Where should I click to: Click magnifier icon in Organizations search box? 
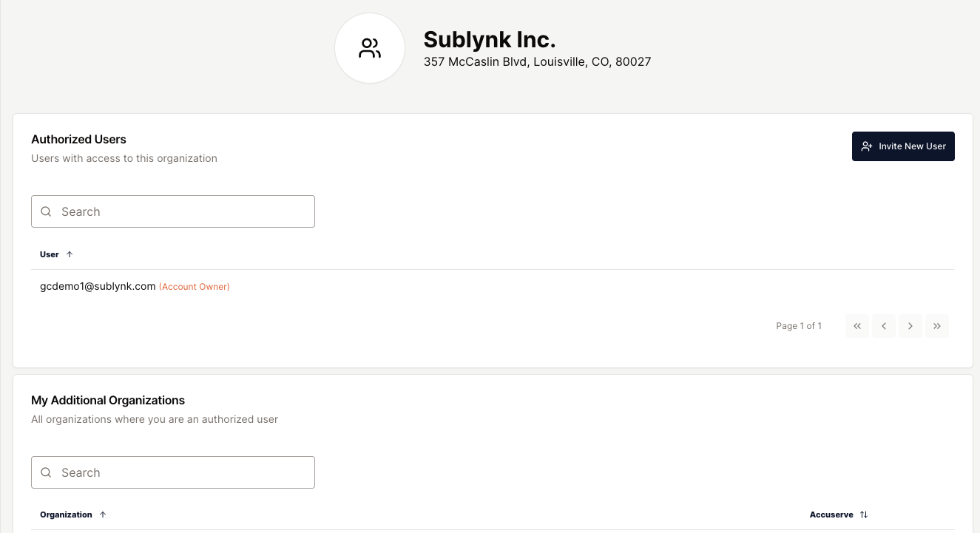coord(46,472)
